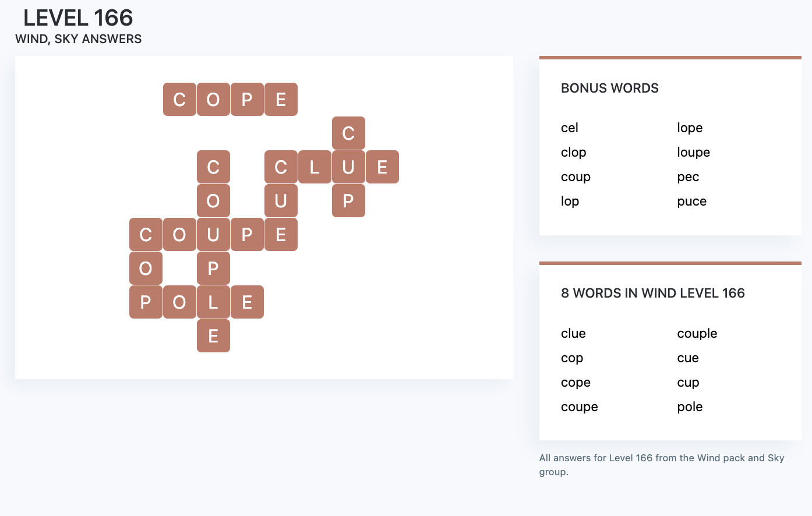The width and height of the screenshot is (812, 516).
Task: Click the first C tile of COPE
Action: click(179, 100)
